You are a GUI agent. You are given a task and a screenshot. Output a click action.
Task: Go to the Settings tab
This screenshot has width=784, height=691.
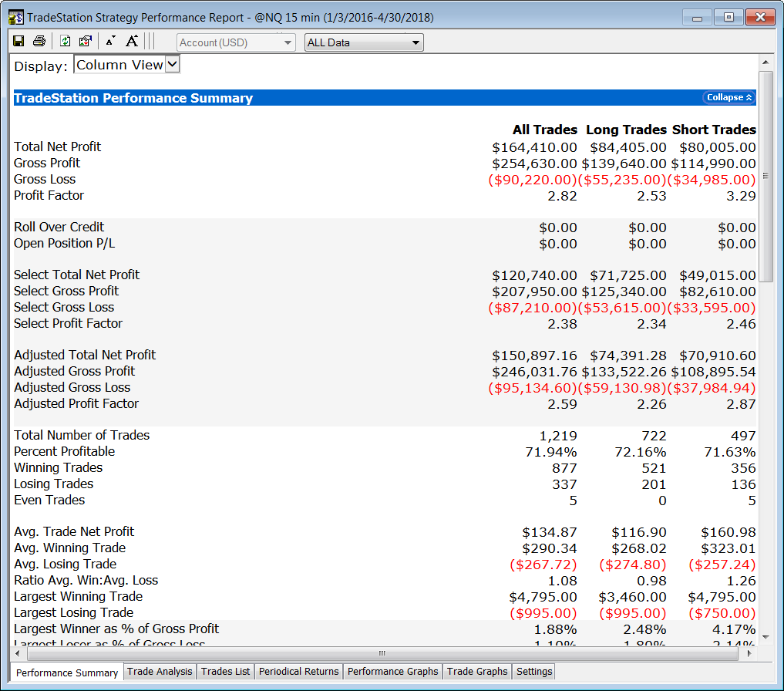tap(534, 672)
